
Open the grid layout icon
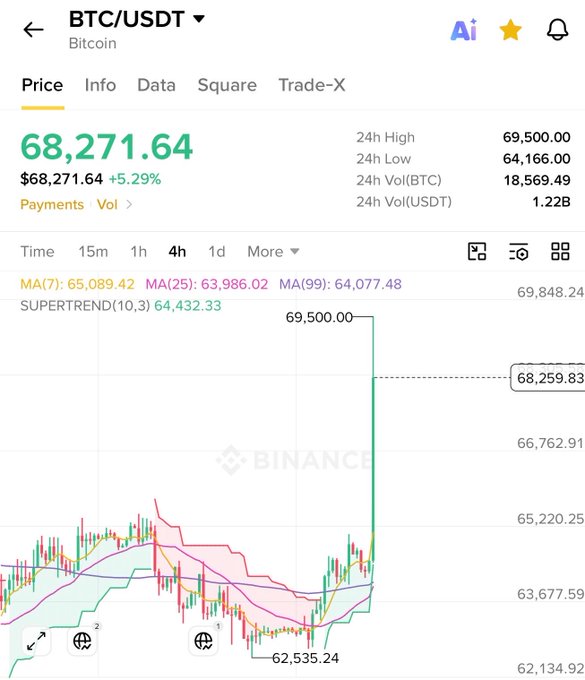click(560, 252)
